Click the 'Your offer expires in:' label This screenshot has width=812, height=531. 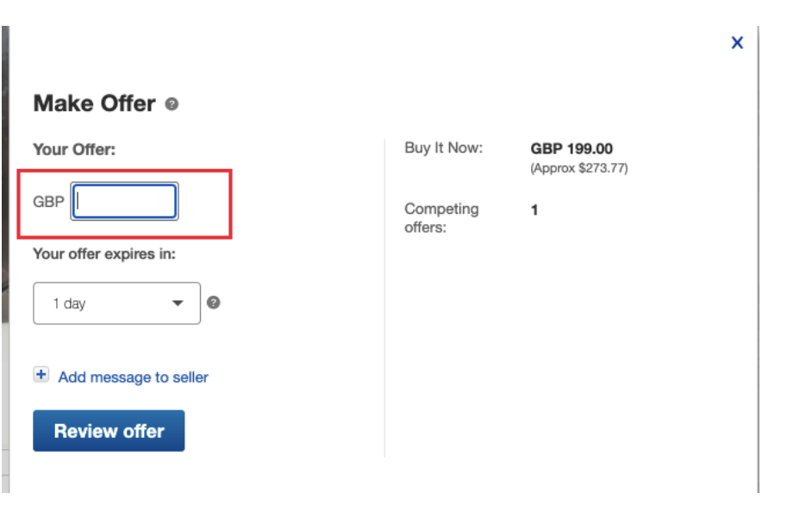tap(104, 254)
